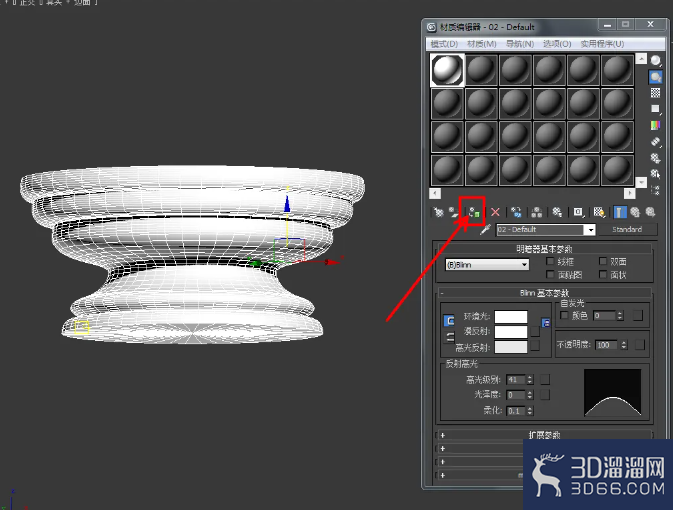This screenshot has height=510, width=673.
Task: Click the Make Preview icon
Action: click(x=655, y=142)
